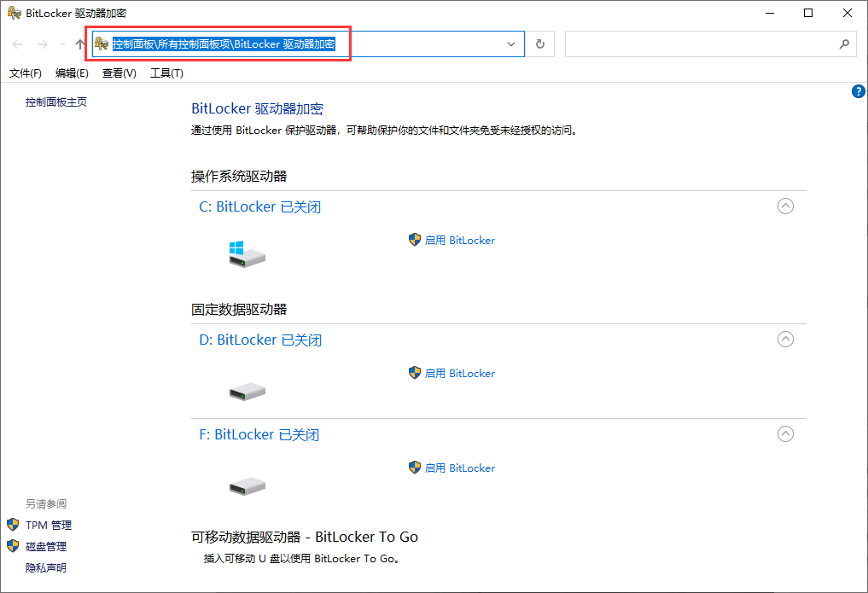This screenshot has height=593, width=868.
Task: Click the C: drive Windows icon
Action: (x=247, y=253)
